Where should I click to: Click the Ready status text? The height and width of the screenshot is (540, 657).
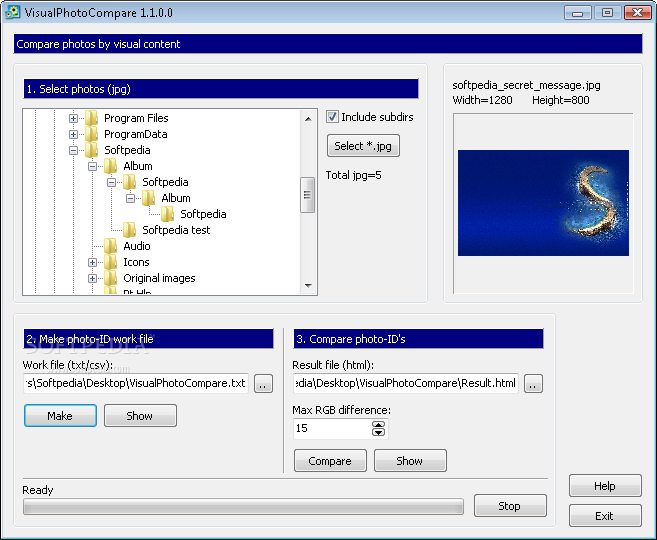click(x=38, y=490)
